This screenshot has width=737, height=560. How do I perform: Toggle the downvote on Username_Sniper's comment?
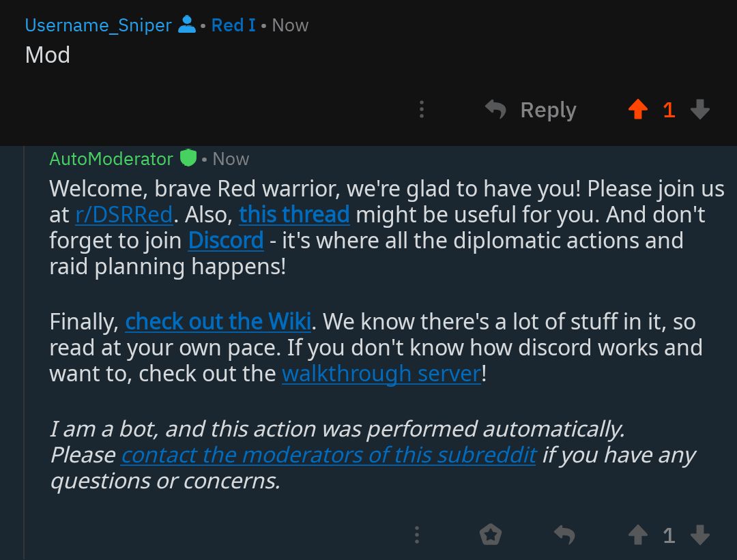point(700,109)
